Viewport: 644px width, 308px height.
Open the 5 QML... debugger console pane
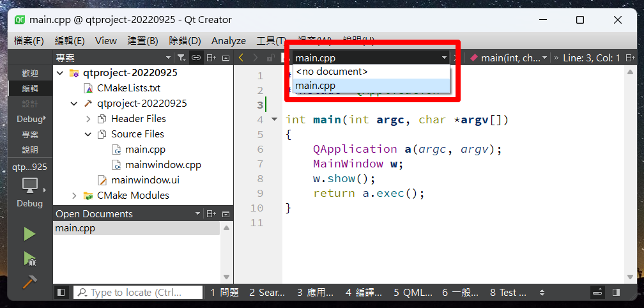click(413, 293)
